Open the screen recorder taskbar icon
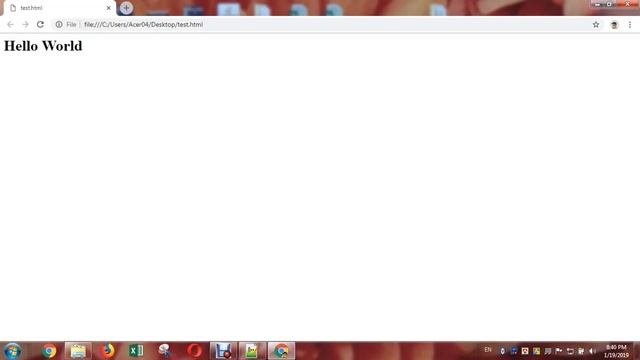Viewport: 640px width, 360px height. pos(223,351)
